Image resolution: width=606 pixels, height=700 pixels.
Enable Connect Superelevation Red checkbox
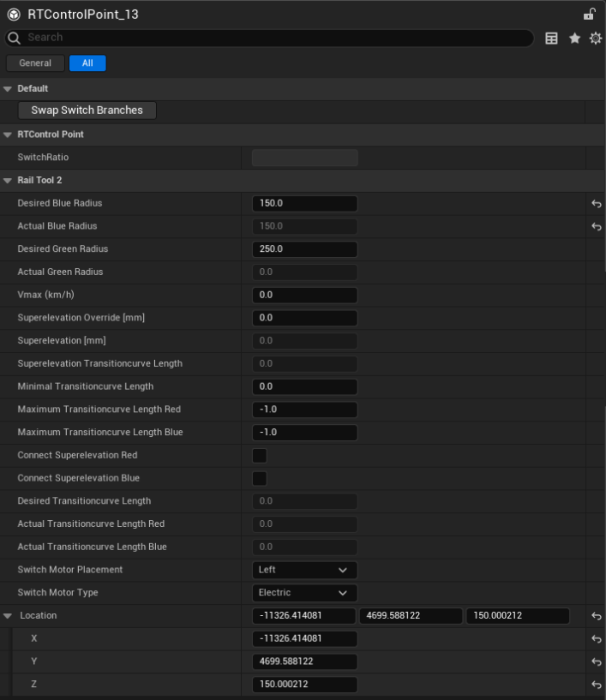(x=259, y=455)
